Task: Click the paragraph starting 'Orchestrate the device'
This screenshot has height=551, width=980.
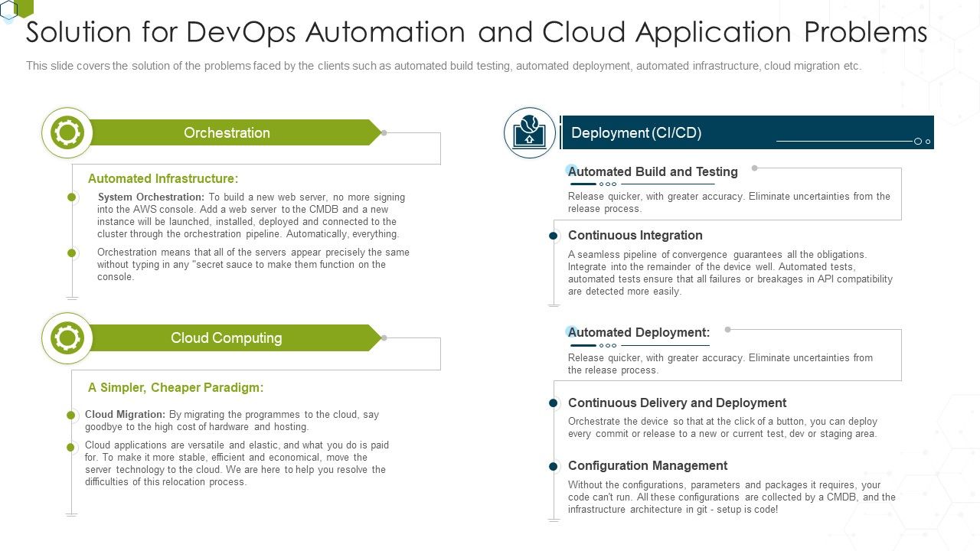Action: [x=723, y=428]
